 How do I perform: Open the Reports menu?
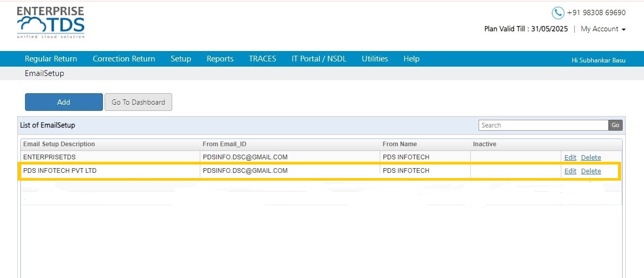220,59
